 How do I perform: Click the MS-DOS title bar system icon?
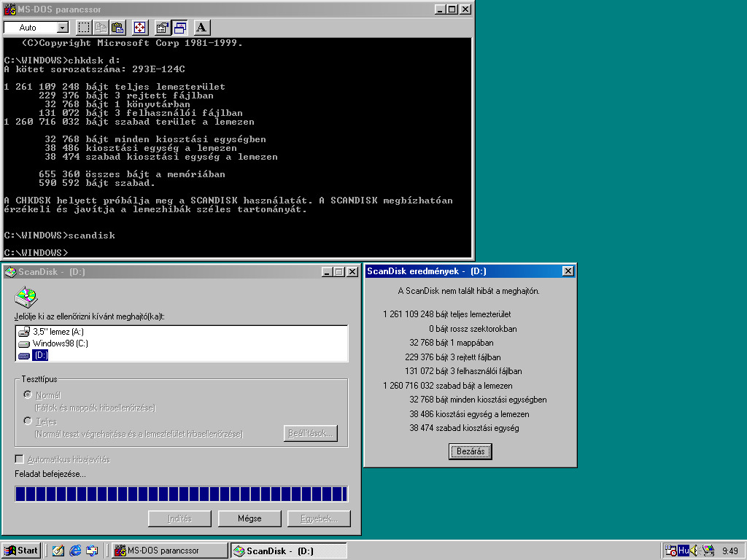tap(10, 9)
